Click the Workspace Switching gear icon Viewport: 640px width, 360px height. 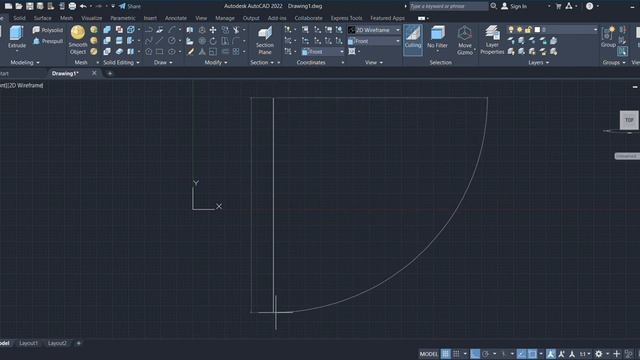599,354
